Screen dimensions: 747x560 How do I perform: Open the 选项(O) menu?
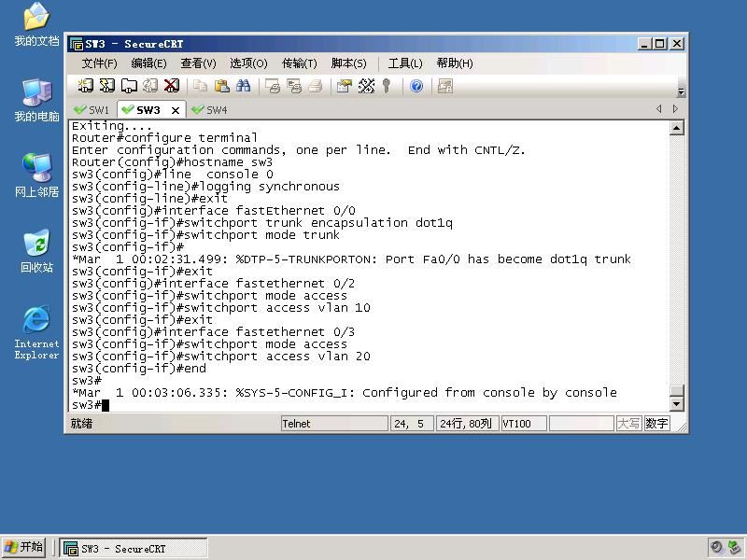click(248, 63)
